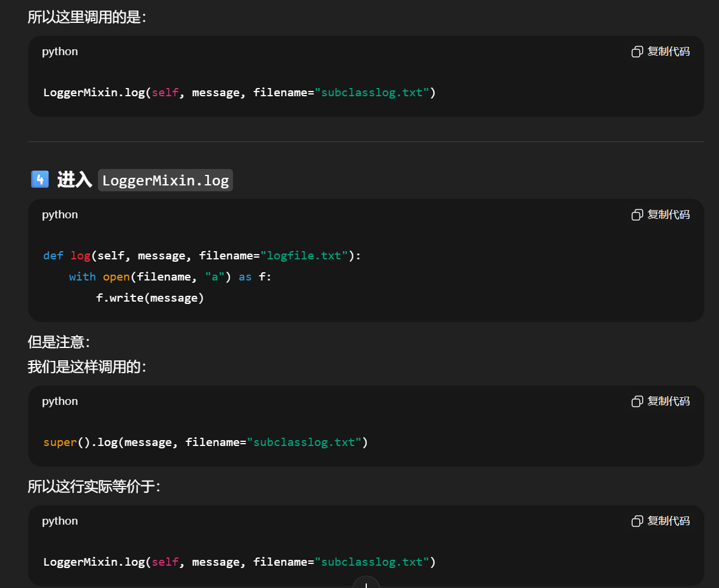
Task: Click the inline LoggerMixin.log code in heading
Action: tap(165, 180)
